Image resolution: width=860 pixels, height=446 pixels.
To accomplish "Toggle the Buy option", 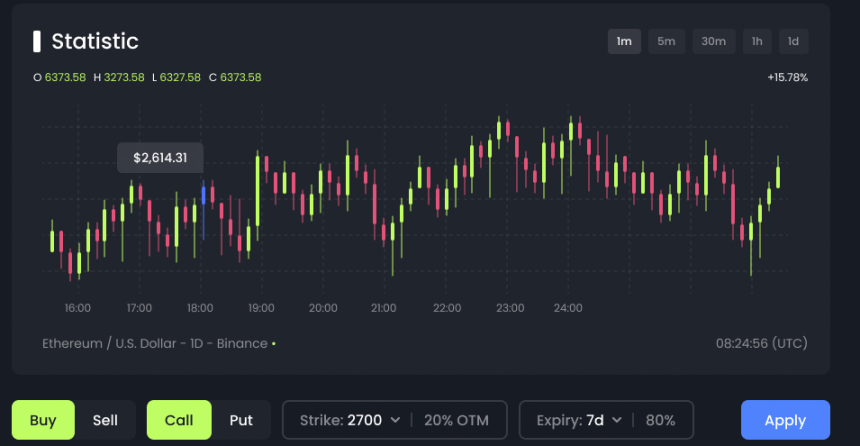I will [43, 420].
